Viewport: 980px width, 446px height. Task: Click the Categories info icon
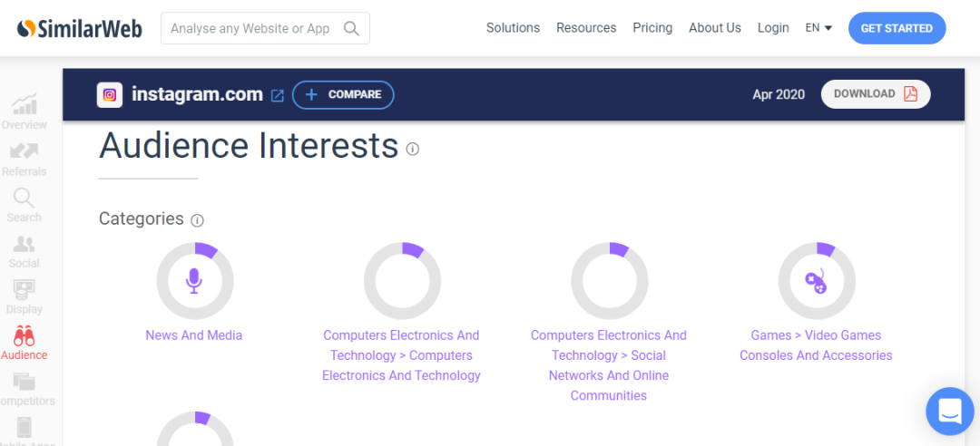click(198, 220)
